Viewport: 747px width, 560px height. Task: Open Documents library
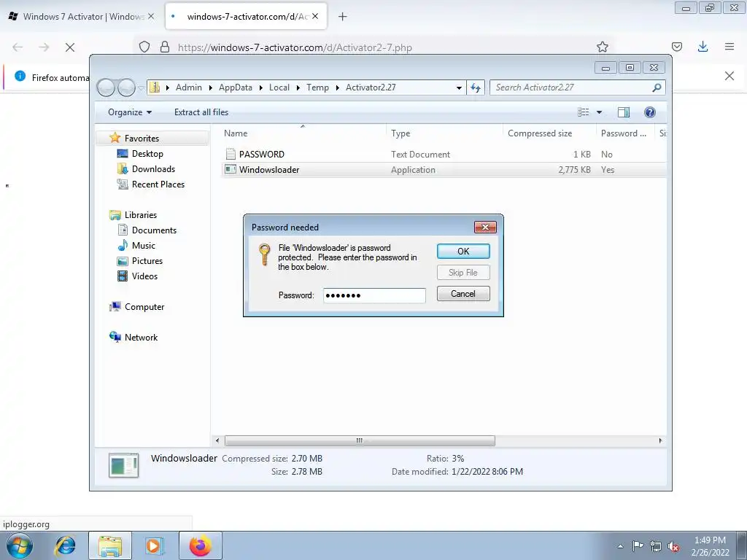pyautogui.click(x=154, y=230)
